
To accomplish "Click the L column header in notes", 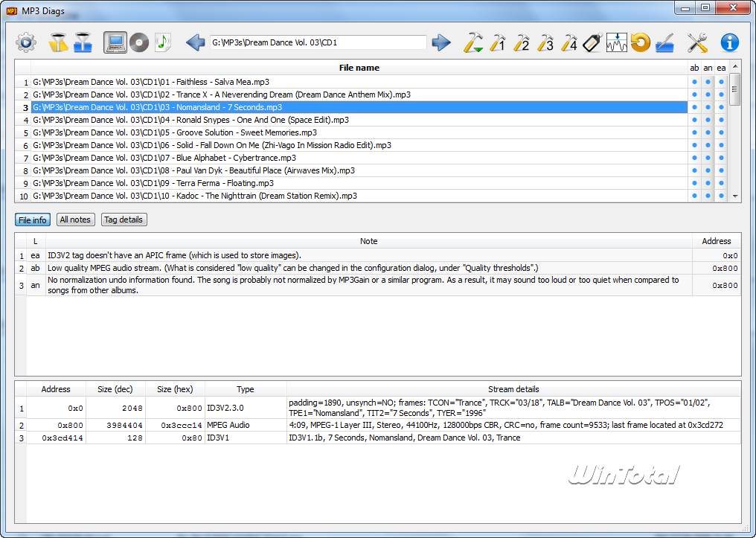I will pos(36,241).
